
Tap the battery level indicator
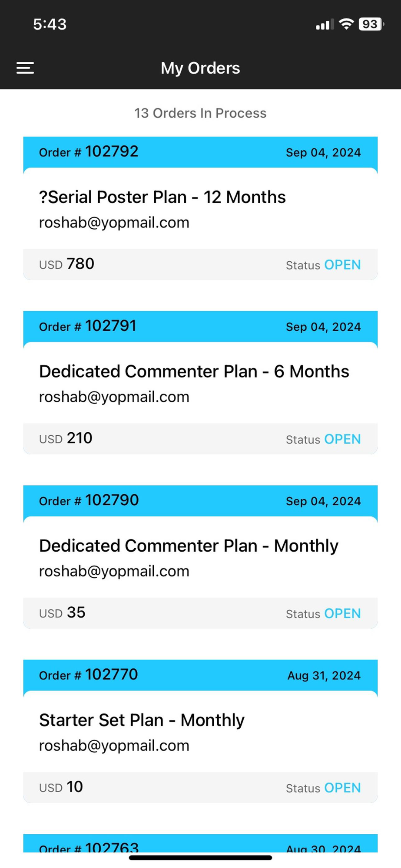(371, 24)
